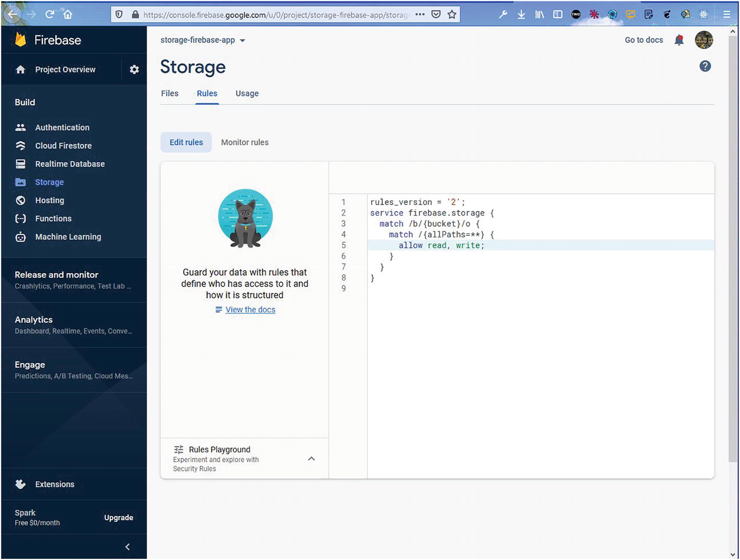Expand the Rules Playground panel
The image size is (740, 560).
311,459
